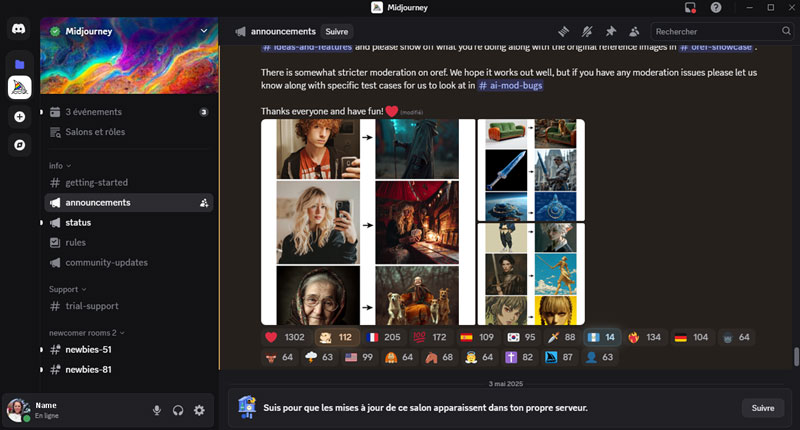Click Suivre button in bottom follow banner

tap(763, 408)
